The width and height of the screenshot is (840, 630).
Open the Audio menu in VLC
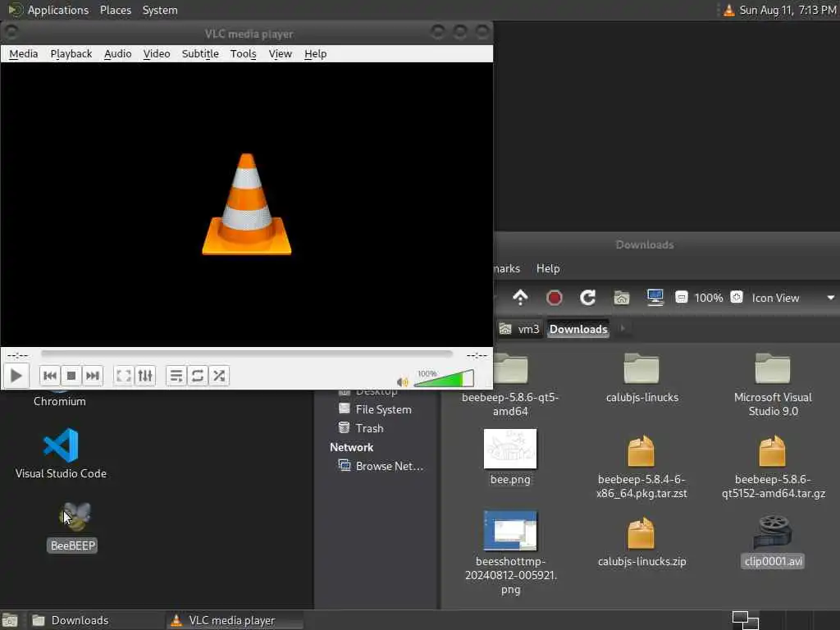point(118,53)
